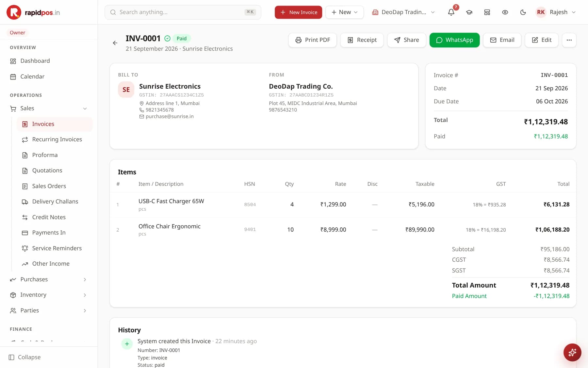Go to Recurring Invoices
The height and width of the screenshot is (368, 588).
click(55, 139)
